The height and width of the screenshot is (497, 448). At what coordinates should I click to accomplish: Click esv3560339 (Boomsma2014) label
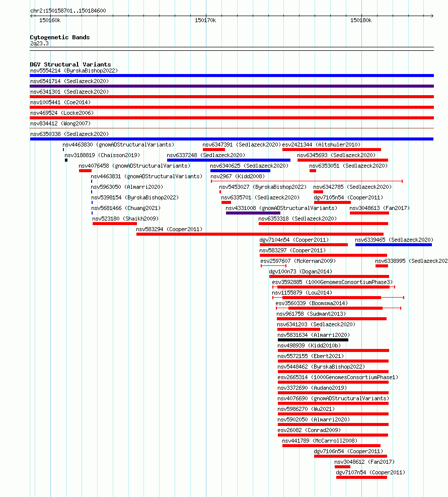tap(312, 303)
